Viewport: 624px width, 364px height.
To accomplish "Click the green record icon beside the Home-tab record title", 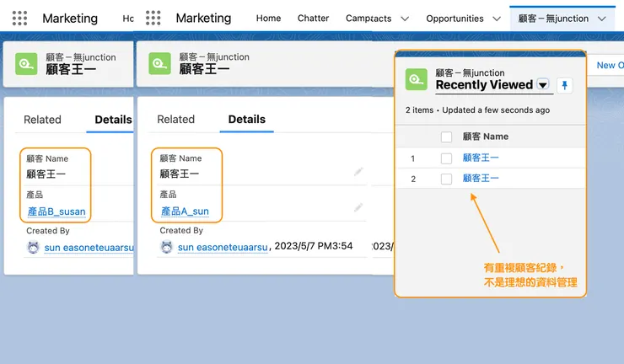I will [x=160, y=64].
